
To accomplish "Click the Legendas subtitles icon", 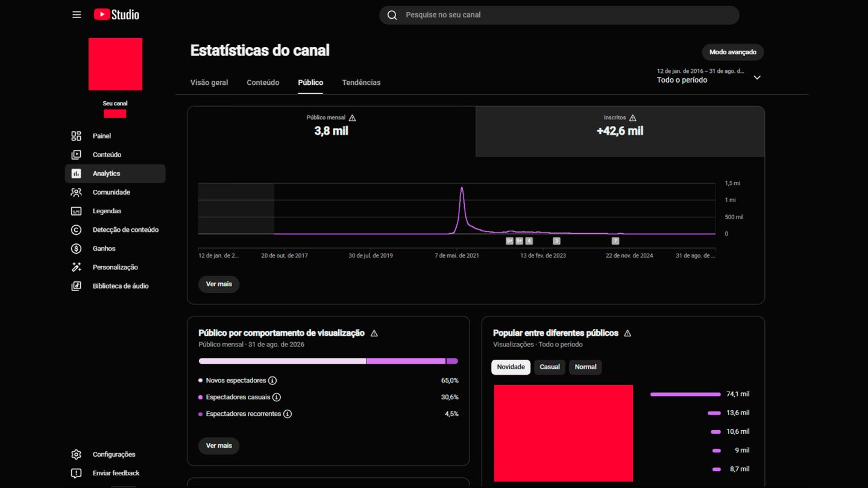I will coord(76,211).
